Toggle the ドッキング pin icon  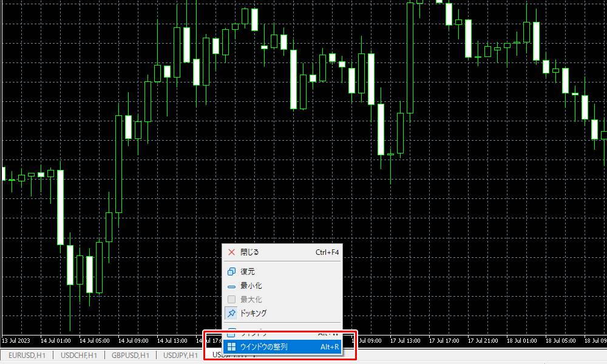pos(231,313)
